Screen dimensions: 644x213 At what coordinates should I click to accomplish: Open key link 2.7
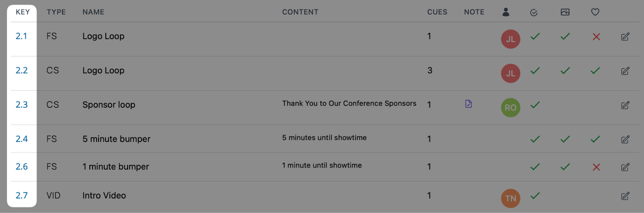22,196
